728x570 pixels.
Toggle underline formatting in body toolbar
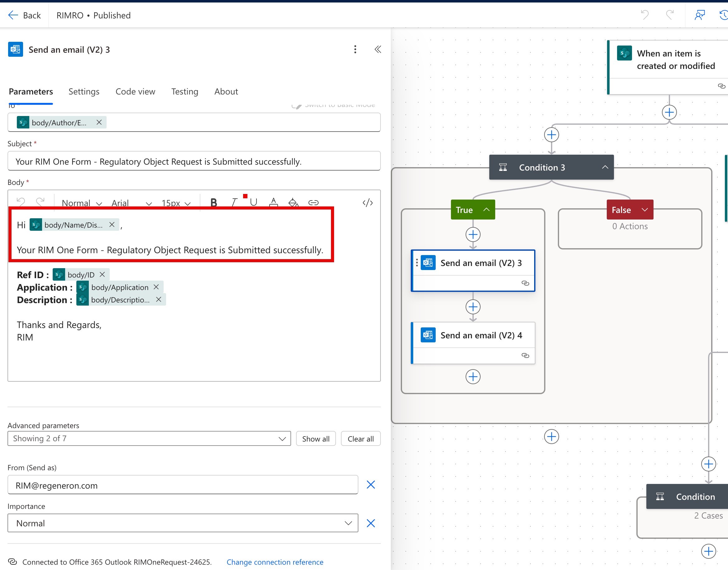coord(253,202)
